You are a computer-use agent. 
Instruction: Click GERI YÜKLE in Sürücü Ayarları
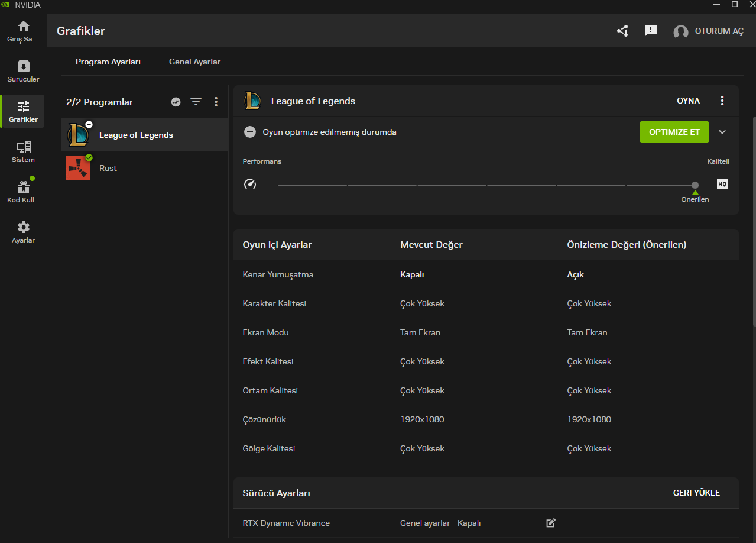click(x=696, y=493)
